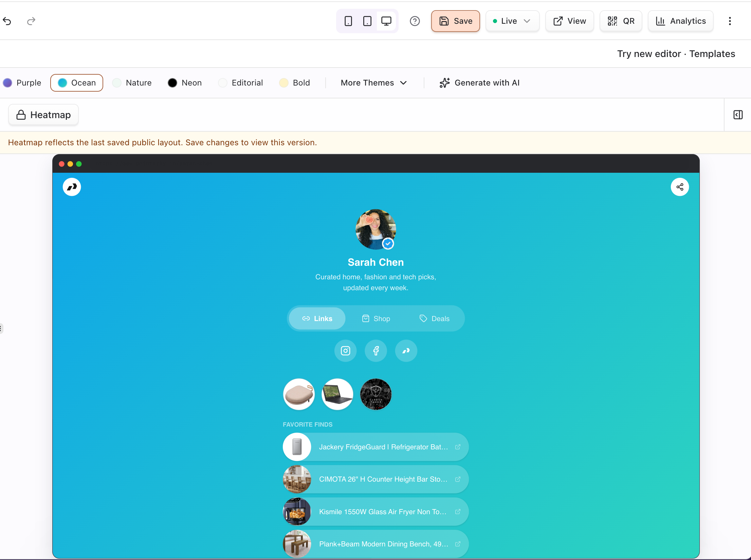Open the Instagram social icon
The width and height of the screenshot is (751, 560).
pyautogui.click(x=345, y=351)
